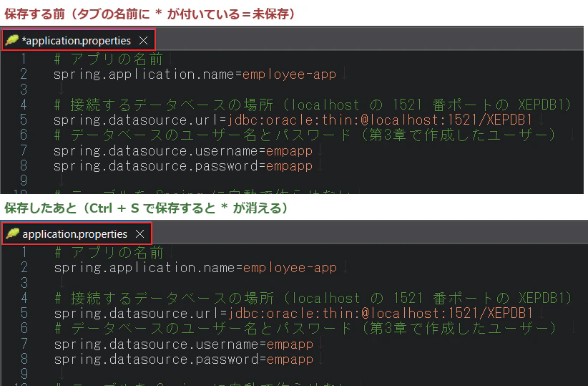The image size is (588, 386).
Task: Click the jdbc:oracle:thin URL in the unsaved editor
Action: click(x=380, y=120)
